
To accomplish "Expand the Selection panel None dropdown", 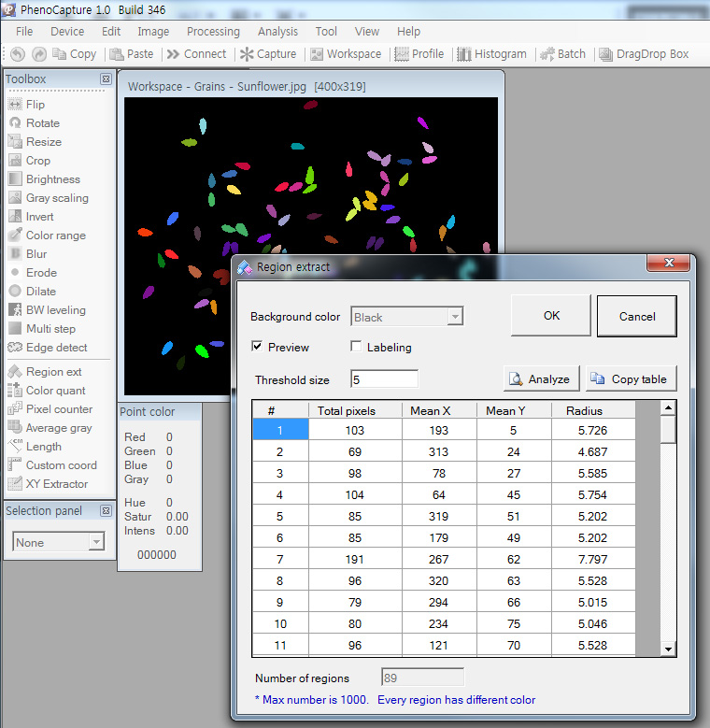I will [96, 542].
